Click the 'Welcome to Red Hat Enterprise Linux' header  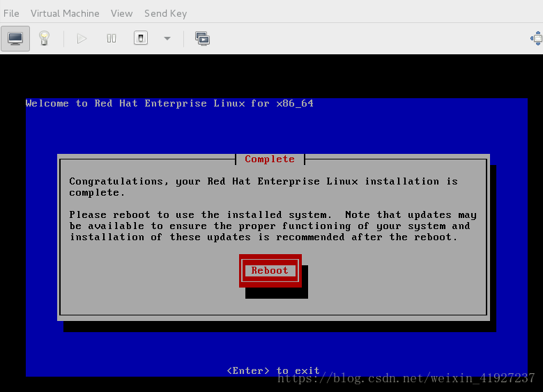[x=169, y=104]
